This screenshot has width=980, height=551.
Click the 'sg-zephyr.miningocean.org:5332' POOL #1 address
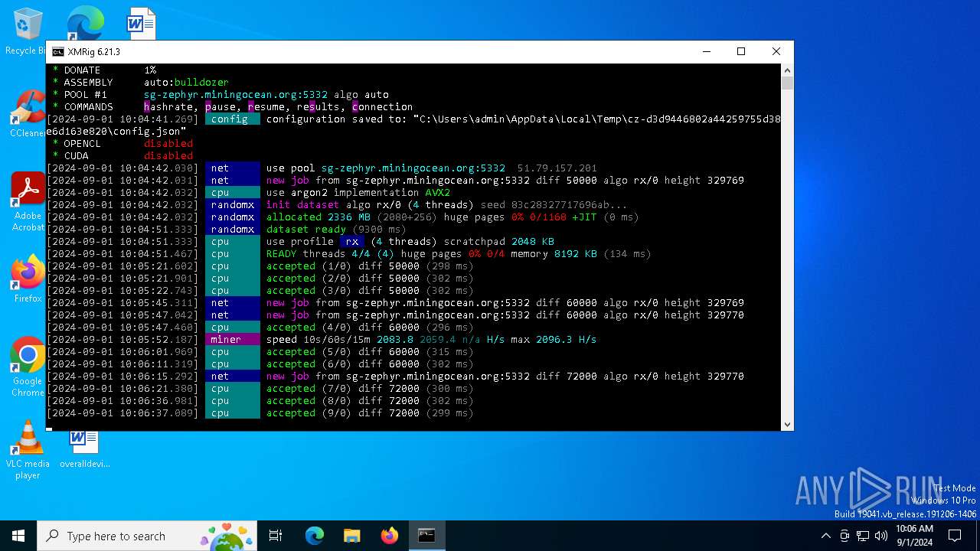236,95
